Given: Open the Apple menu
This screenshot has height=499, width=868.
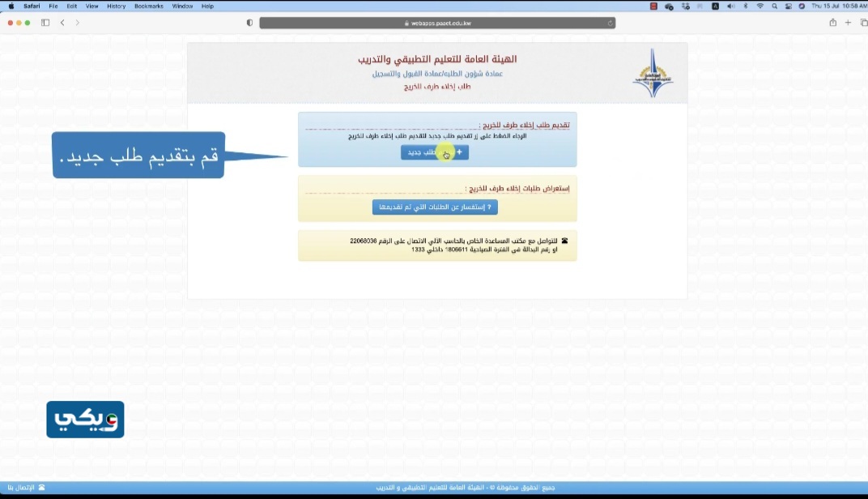Looking at the screenshot, I should click(11, 6).
